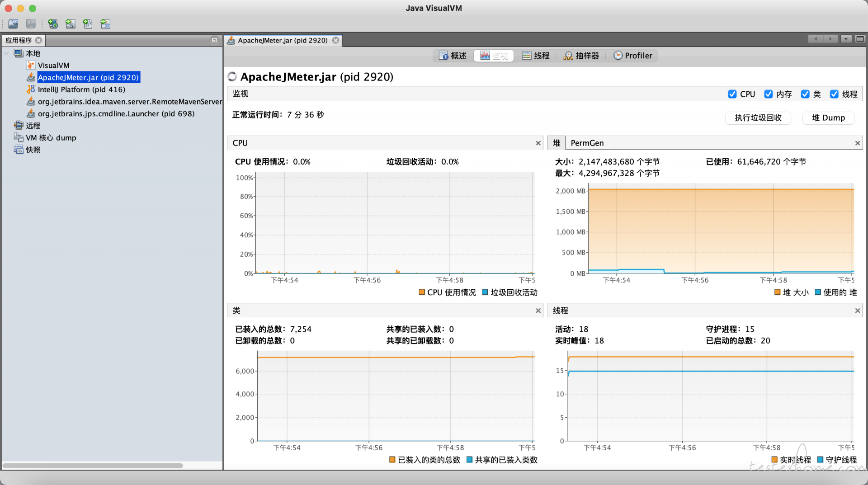Select the VM 核心 dump node
The height and width of the screenshot is (485, 868).
click(51, 138)
